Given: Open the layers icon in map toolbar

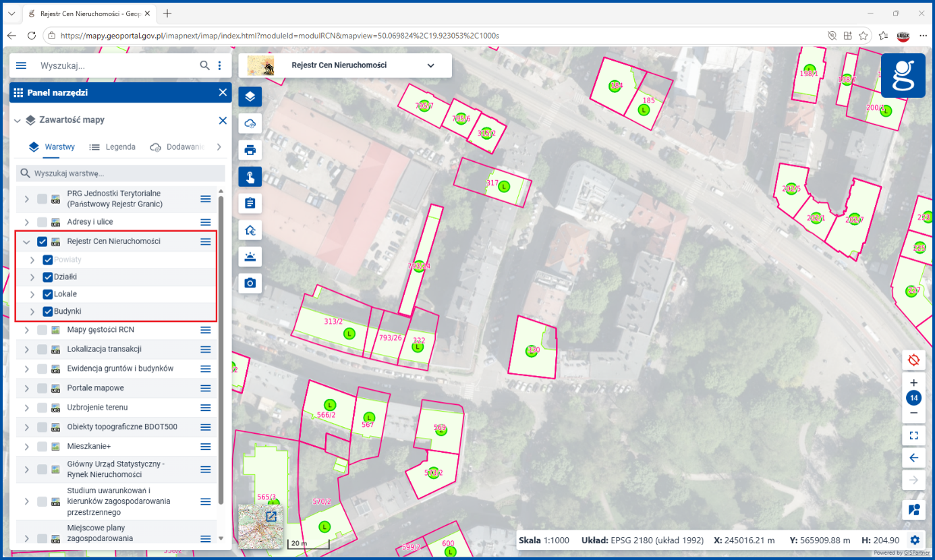Looking at the screenshot, I should 250,96.
